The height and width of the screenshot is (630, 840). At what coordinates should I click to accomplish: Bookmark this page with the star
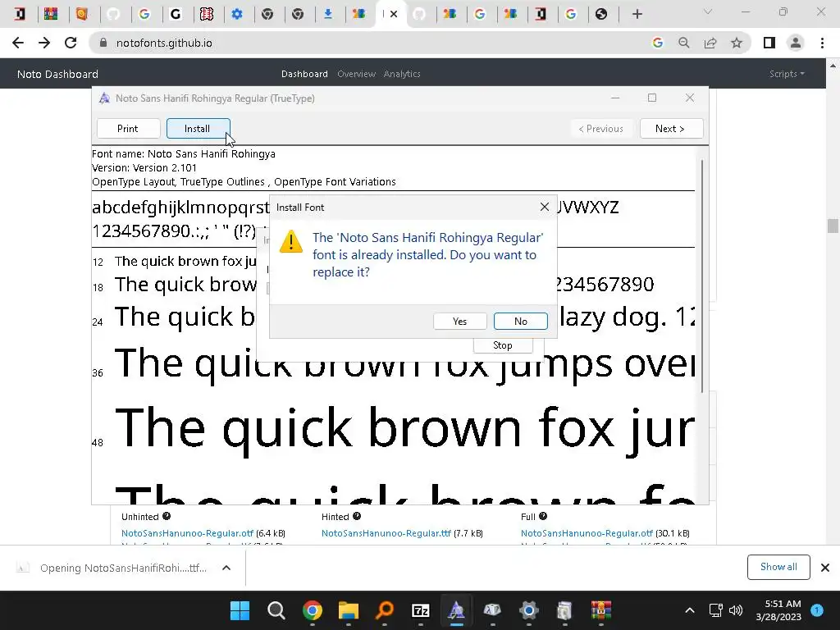point(737,43)
